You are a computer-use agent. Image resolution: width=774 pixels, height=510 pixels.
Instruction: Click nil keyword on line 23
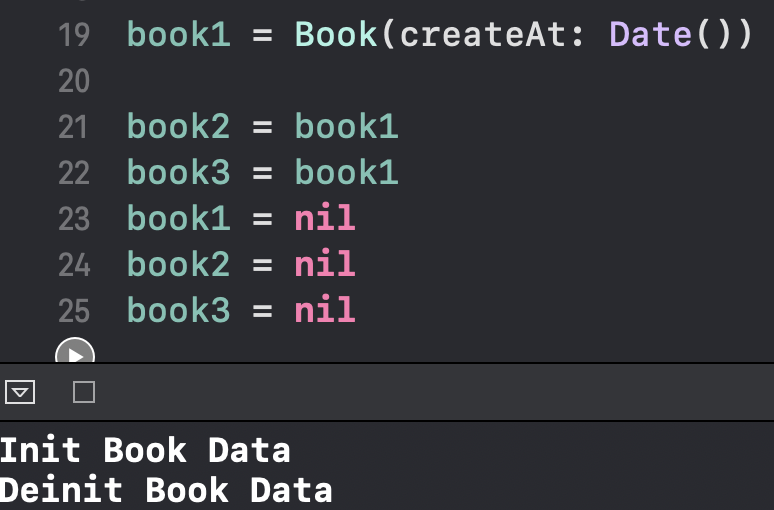pyautogui.click(x=325, y=218)
